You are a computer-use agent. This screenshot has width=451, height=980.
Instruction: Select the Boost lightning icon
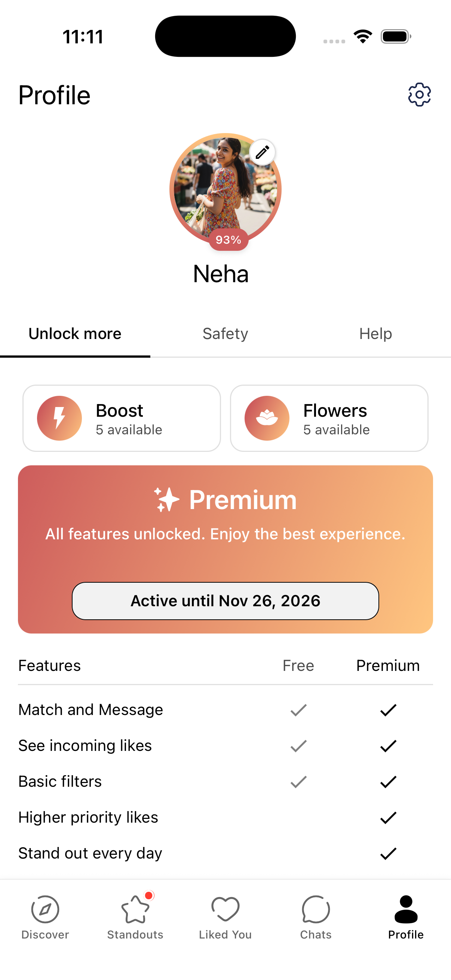(x=59, y=418)
